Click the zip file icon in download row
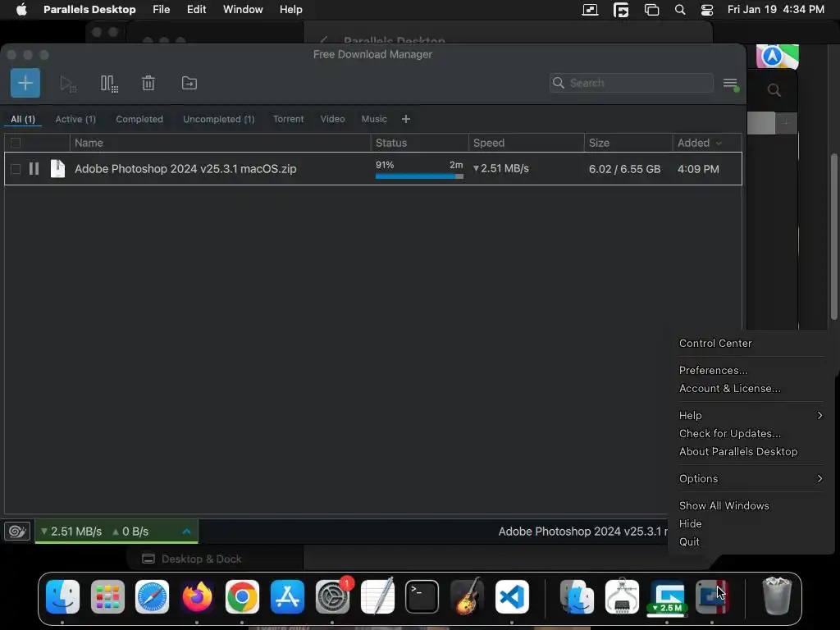The width and height of the screenshot is (840, 630). pyautogui.click(x=57, y=169)
